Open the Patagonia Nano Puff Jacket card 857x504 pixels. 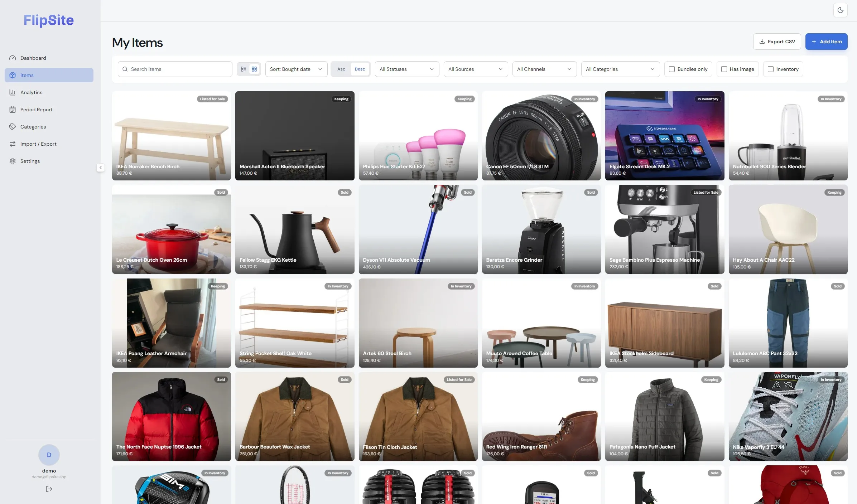(665, 416)
